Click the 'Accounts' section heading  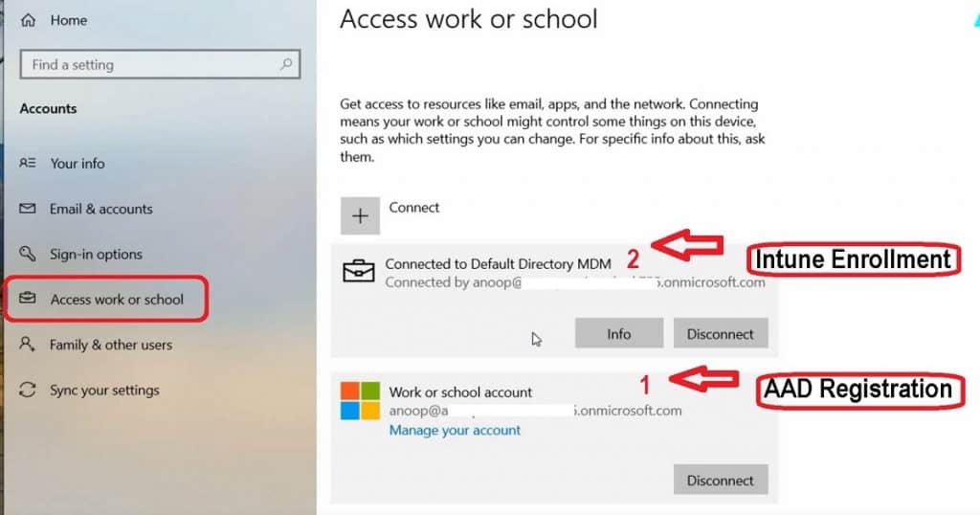point(48,108)
